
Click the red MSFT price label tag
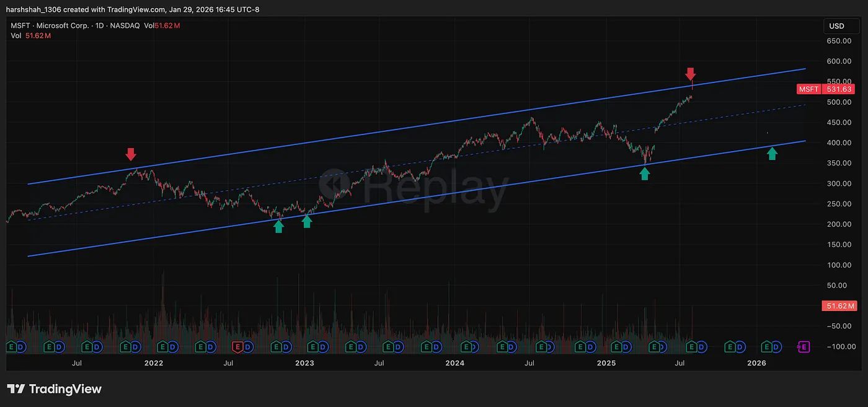[x=808, y=89]
